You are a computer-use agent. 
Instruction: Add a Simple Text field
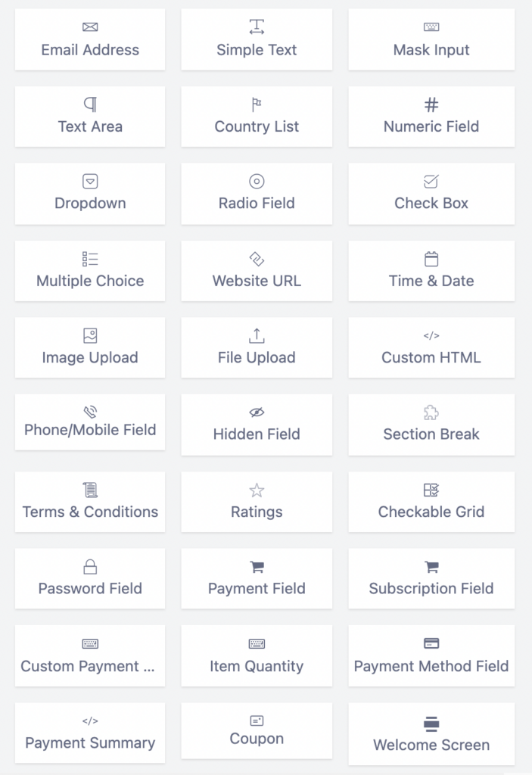257,39
